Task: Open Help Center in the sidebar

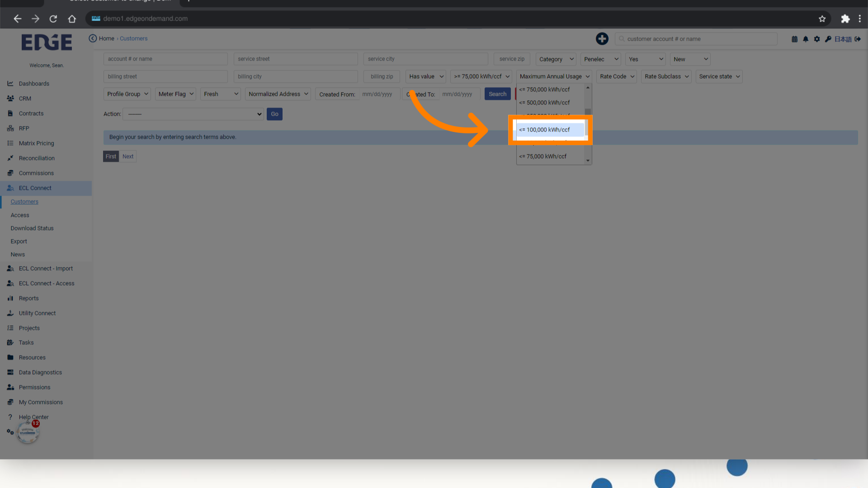Action: (33, 417)
